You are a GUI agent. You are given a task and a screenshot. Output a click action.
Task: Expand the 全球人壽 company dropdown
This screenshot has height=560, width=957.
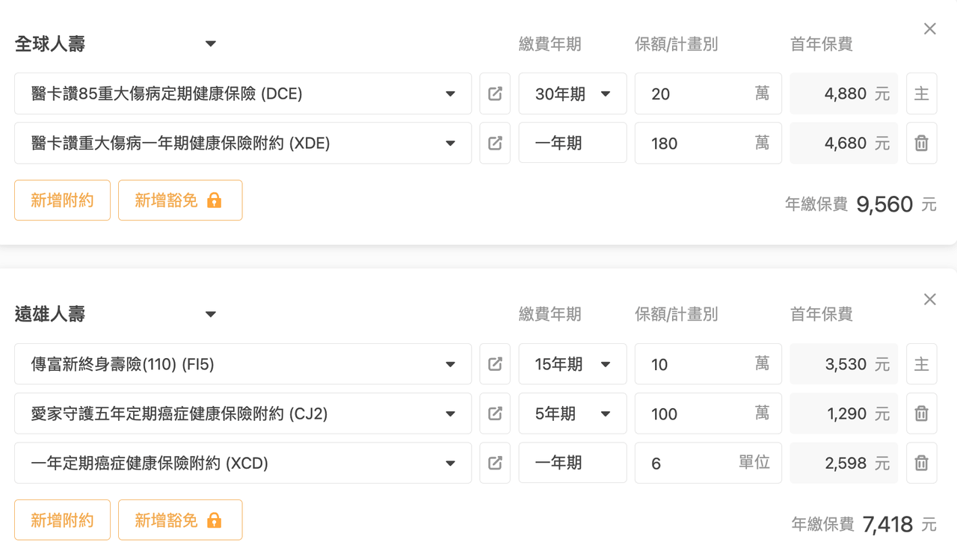pos(211,44)
